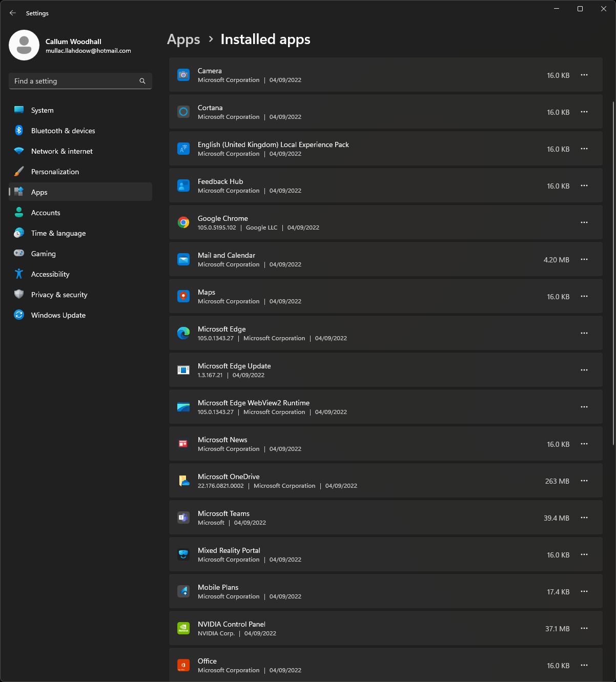Go back with the Settings back arrow

pyautogui.click(x=13, y=13)
